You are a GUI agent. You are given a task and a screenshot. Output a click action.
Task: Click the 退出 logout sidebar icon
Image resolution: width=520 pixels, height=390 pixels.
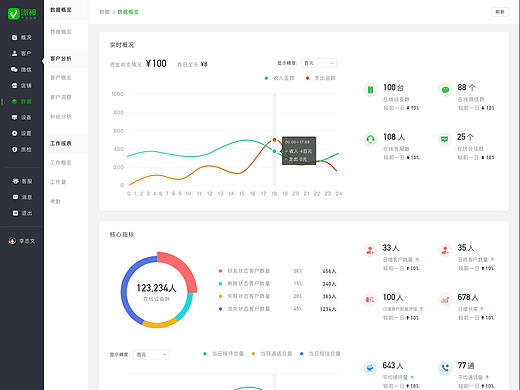(x=15, y=213)
